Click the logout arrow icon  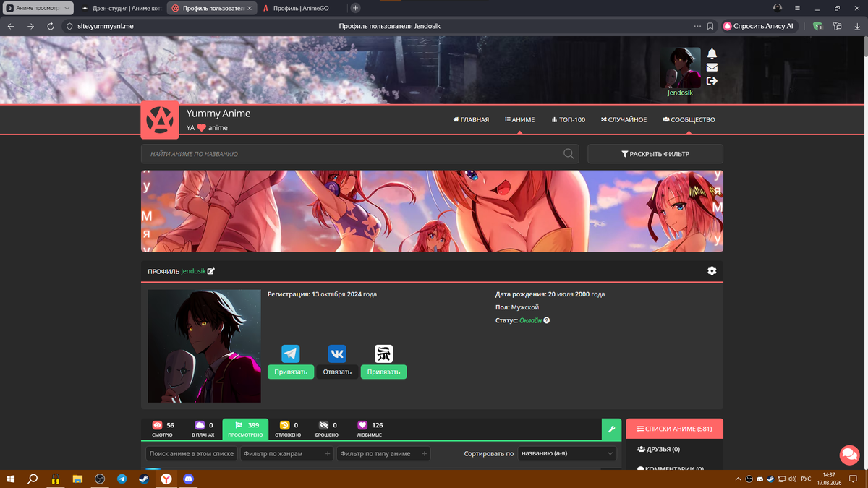click(x=712, y=80)
